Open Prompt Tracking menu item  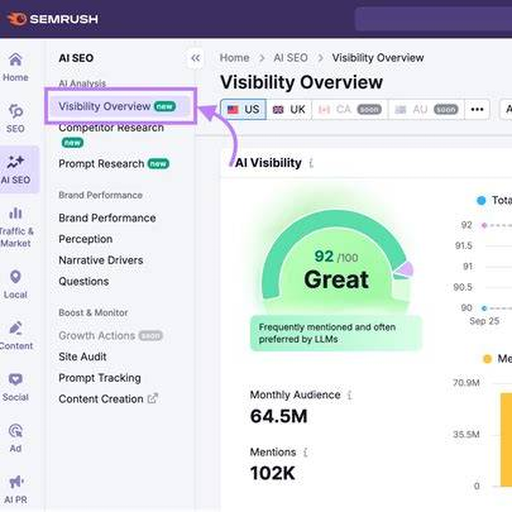click(100, 378)
